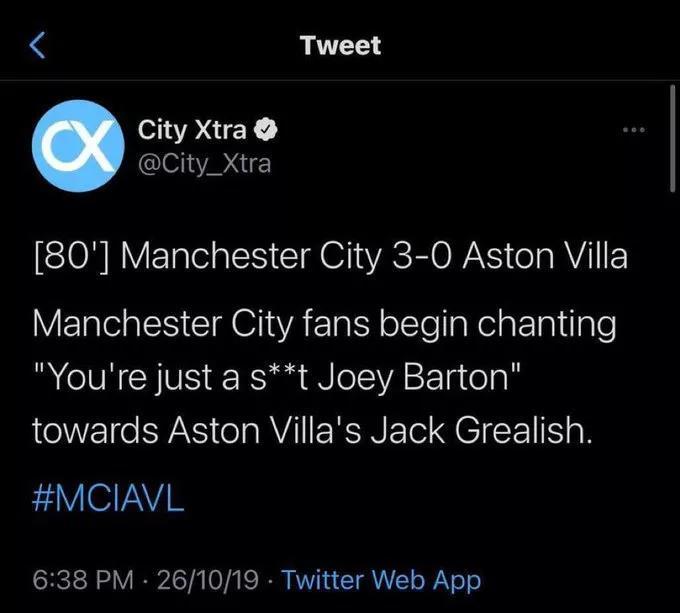
Task: Click the quoted chant about Joey Barton
Action: tap(276, 377)
